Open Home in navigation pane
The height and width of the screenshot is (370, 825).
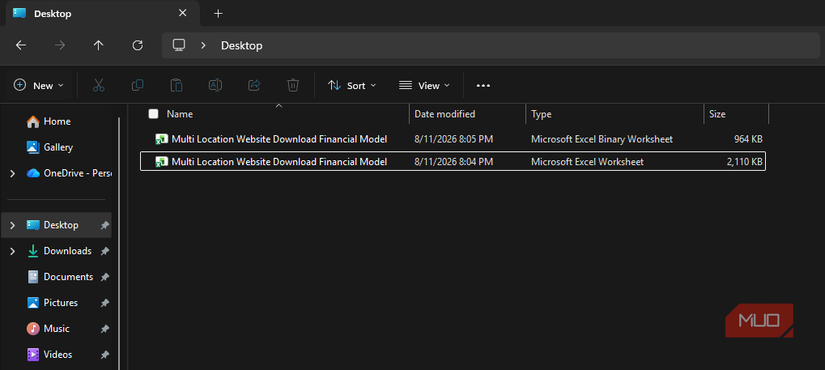pos(57,121)
